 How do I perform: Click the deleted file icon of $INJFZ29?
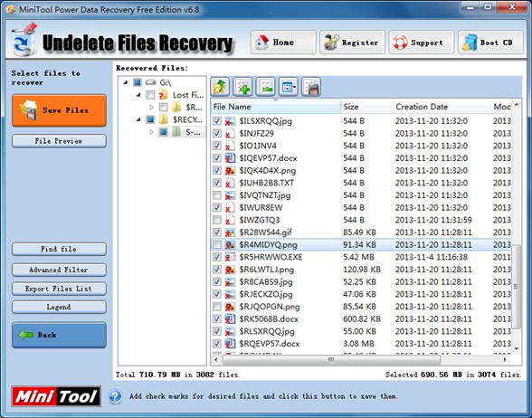tap(230, 133)
